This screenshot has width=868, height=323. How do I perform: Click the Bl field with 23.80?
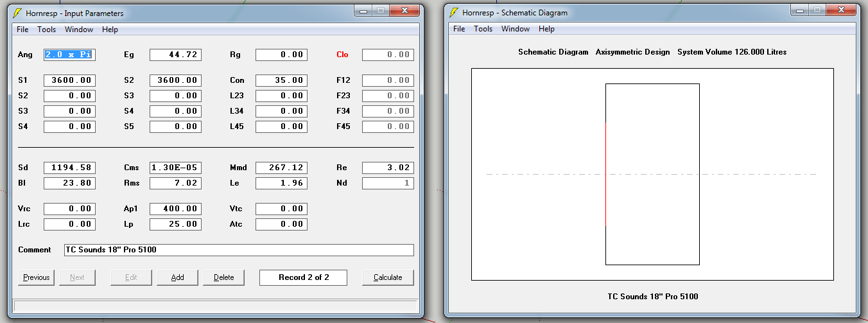(69, 183)
